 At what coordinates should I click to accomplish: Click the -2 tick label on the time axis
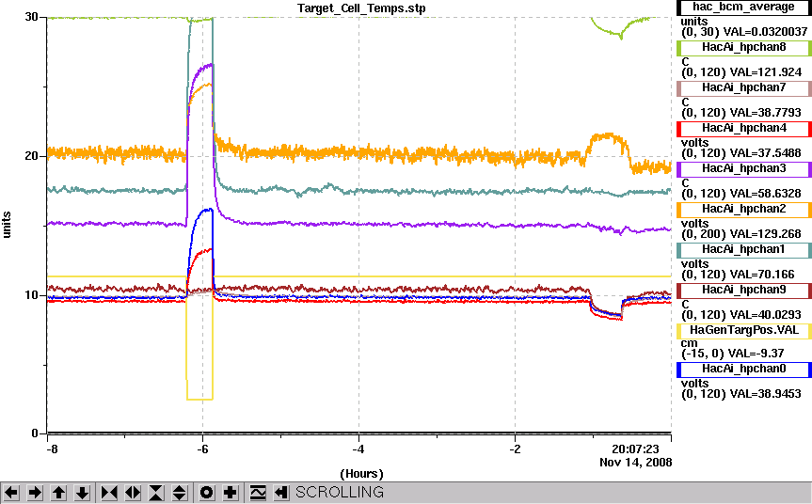pyautogui.click(x=515, y=449)
